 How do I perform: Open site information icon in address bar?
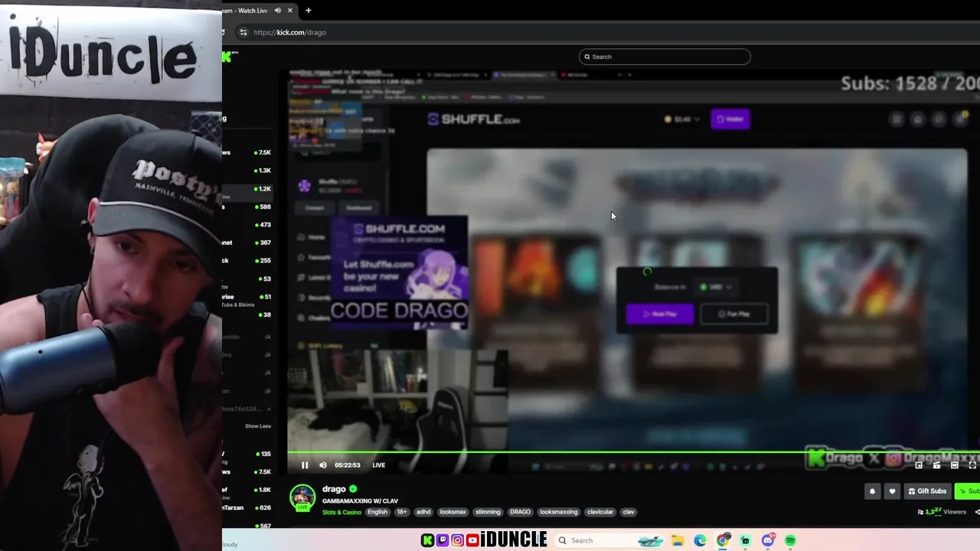click(243, 32)
